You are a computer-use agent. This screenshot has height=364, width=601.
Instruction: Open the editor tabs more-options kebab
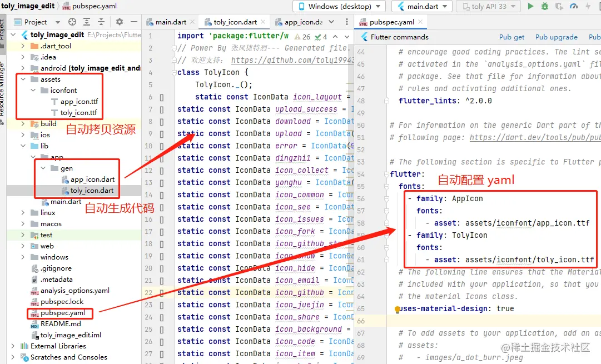click(x=347, y=22)
